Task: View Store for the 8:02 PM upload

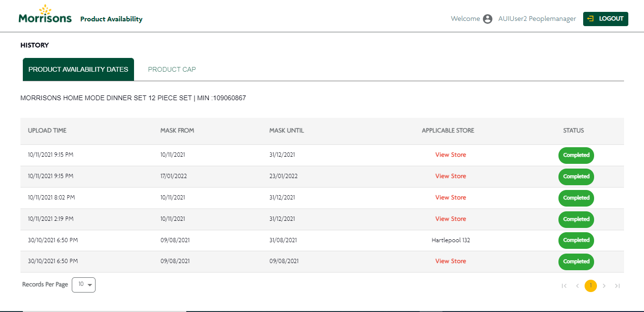Action: tap(451, 198)
